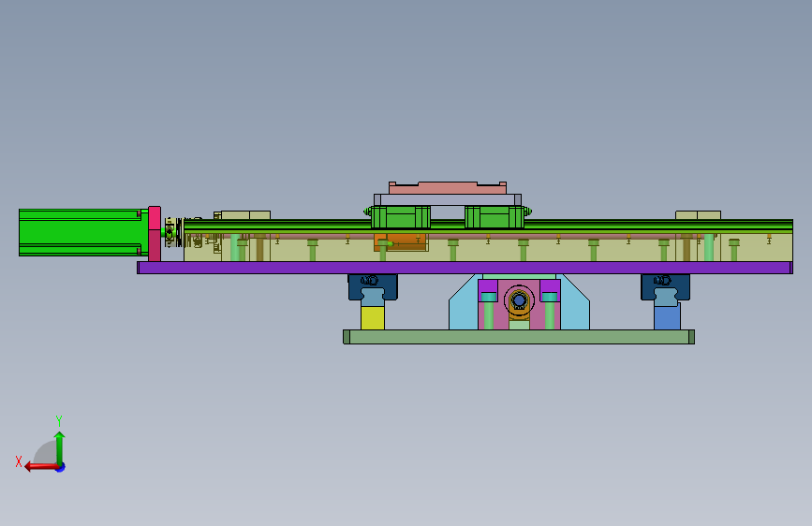The image size is (812, 526).
Task: Click the blue Z axis dot of triad
Action: pyautogui.click(x=61, y=467)
